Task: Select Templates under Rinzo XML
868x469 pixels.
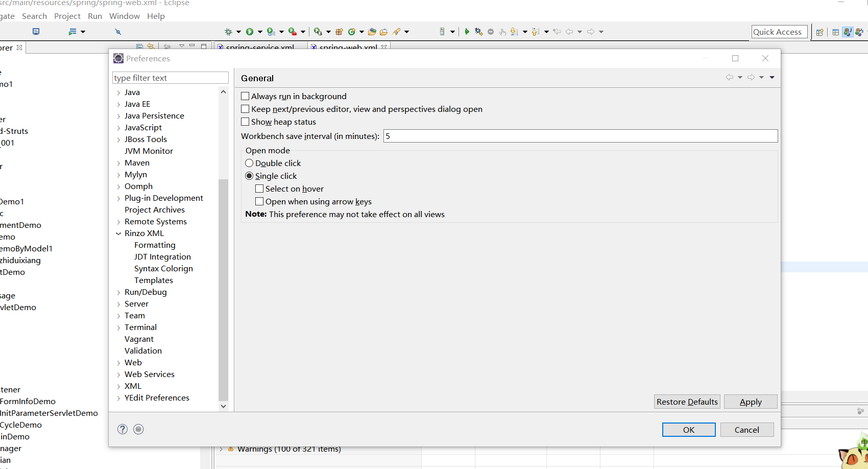Action: click(154, 280)
